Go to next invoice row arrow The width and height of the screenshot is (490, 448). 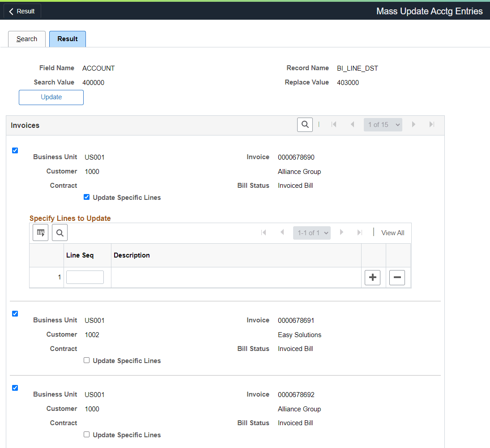tap(413, 125)
